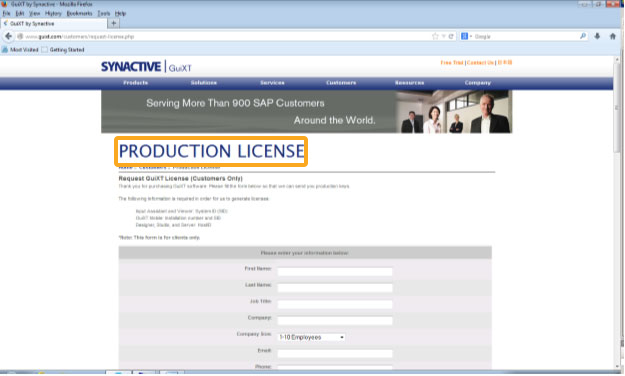Click the Request GuiXT License heading text
The height and width of the screenshot is (376, 625).
[181, 178]
